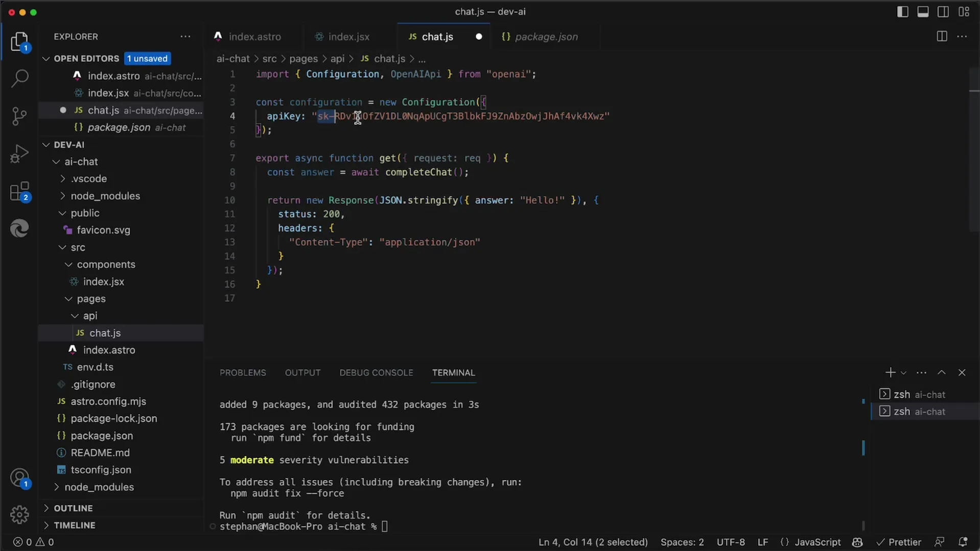Screen dimensions: 980x551
Task: Open editor more actions menu
Action: coord(962,36)
